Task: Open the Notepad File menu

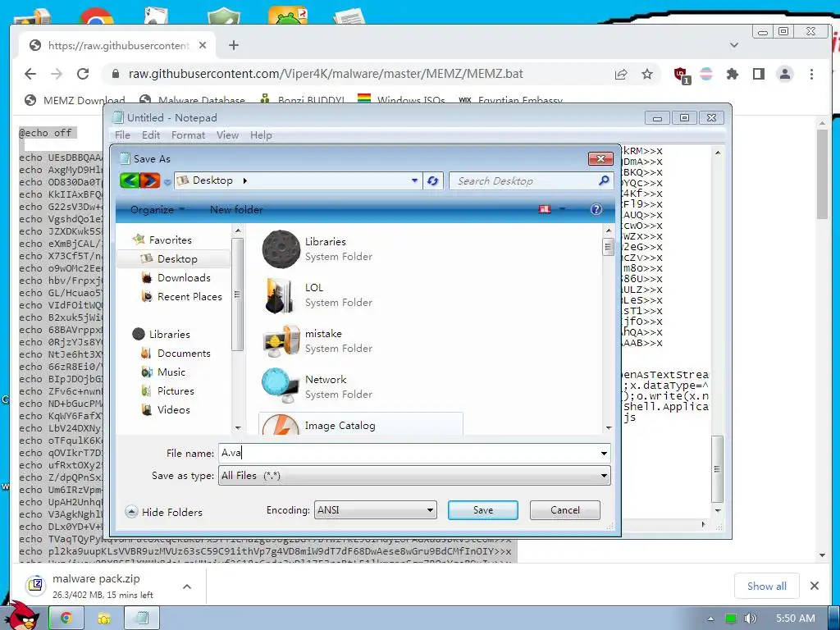Action: [122, 135]
